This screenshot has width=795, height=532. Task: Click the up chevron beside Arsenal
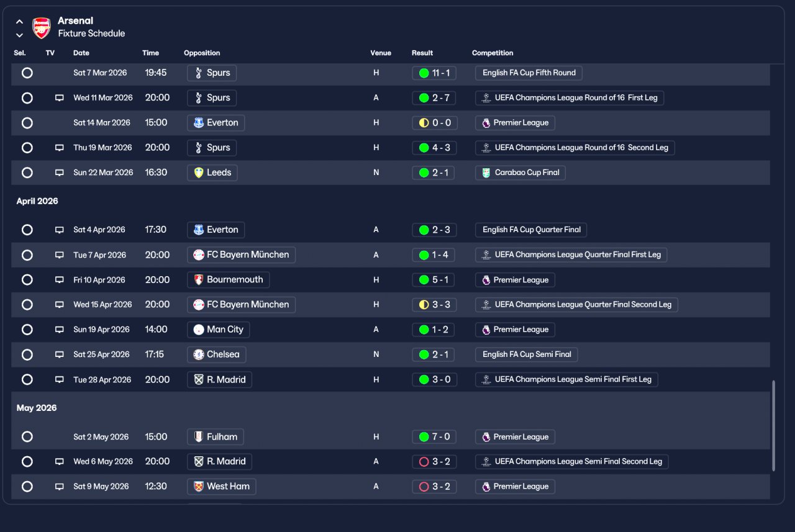(19, 22)
